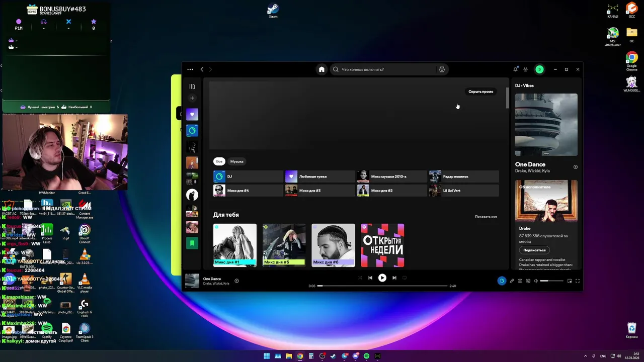The height and width of the screenshot is (362, 644).
Task: Play the current track One Dance
Action: tap(382, 278)
